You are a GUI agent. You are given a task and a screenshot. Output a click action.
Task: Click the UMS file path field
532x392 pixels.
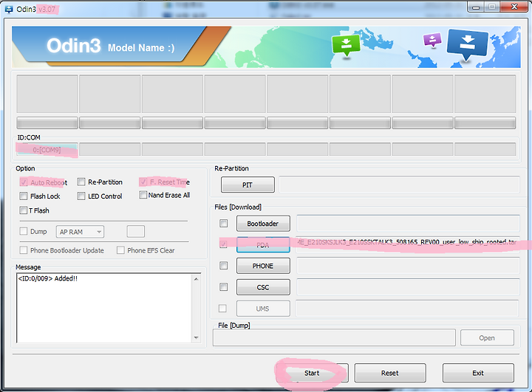coord(407,309)
